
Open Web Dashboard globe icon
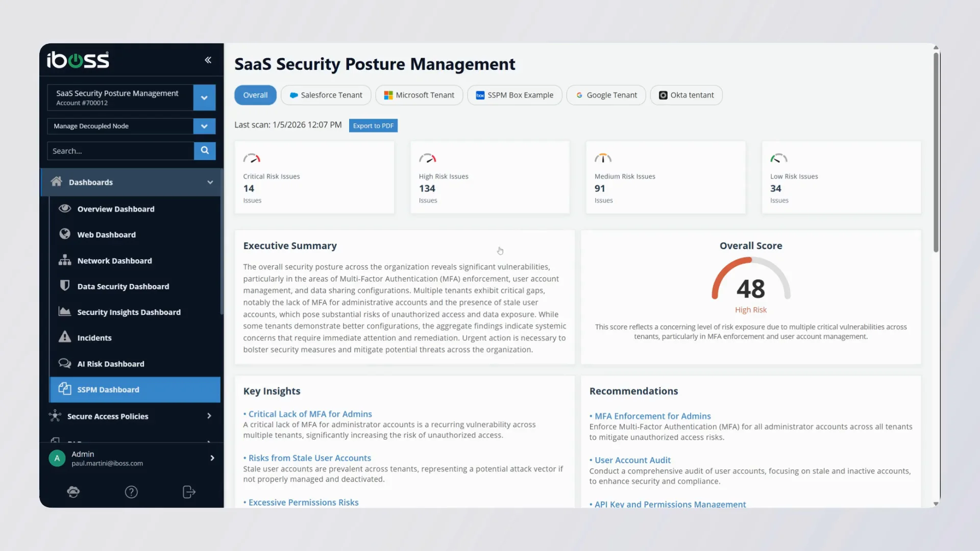pyautogui.click(x=65, y=234)
